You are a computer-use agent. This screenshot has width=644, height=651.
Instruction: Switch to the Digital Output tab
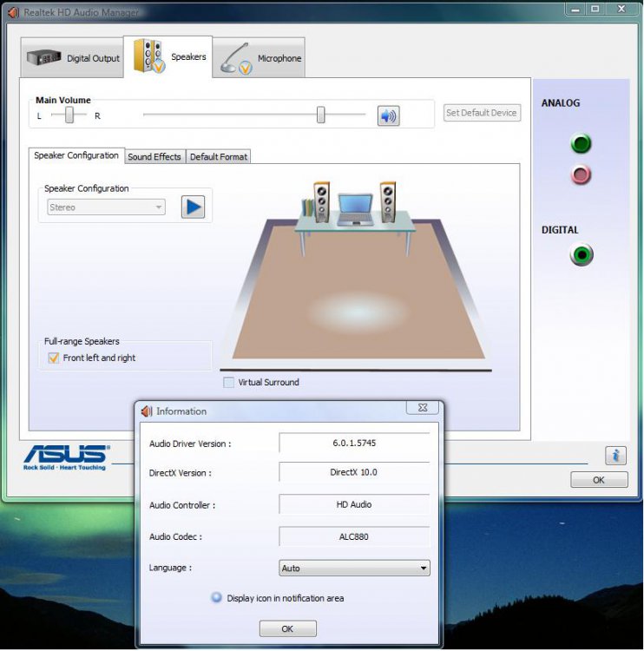pos(72,57)
